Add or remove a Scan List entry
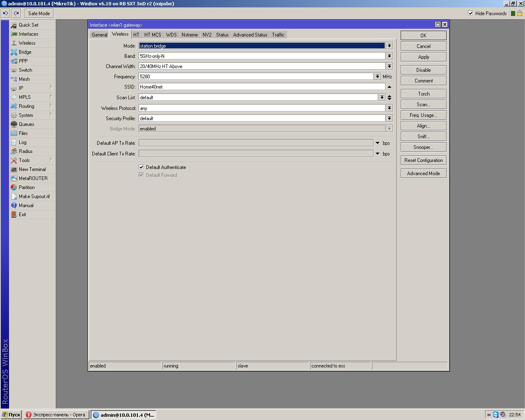The width and height of the screenshot is (525, 420). pyautogui.click(x=389, y=98)
